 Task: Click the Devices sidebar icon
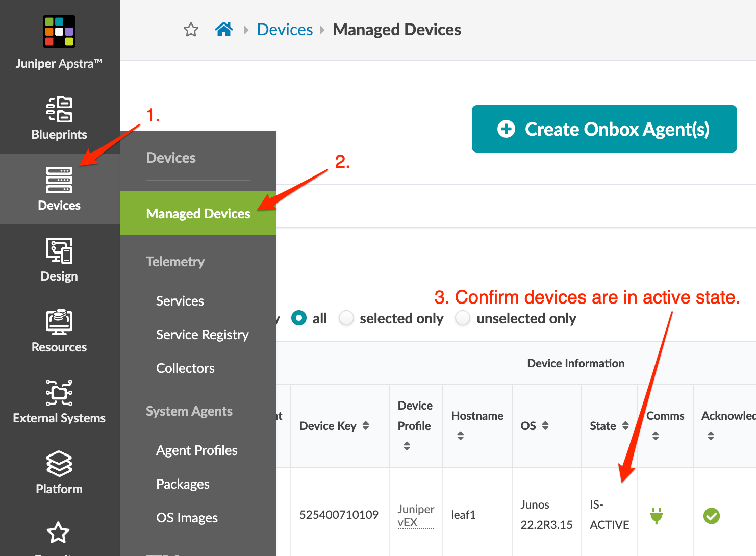point(59,181)
